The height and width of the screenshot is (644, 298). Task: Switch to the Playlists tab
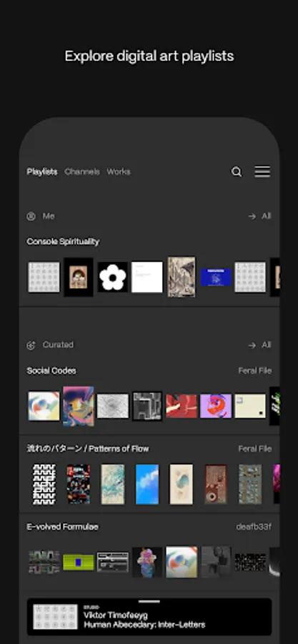point(42,172)
